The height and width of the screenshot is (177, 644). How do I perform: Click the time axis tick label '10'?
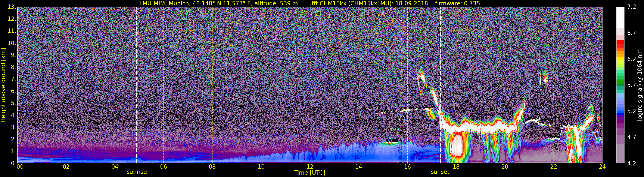tap(261, 167)
